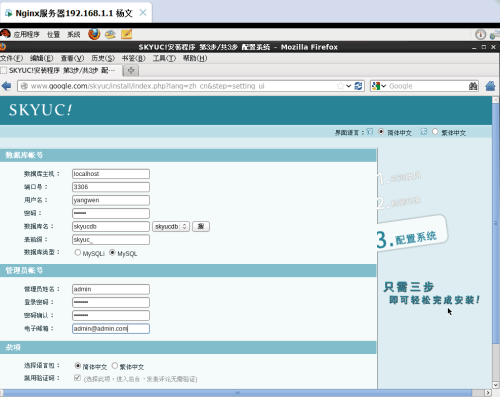Click the vertical scrollbar thumb
Viewport: 500px width, 397px height.
(496, 223)
